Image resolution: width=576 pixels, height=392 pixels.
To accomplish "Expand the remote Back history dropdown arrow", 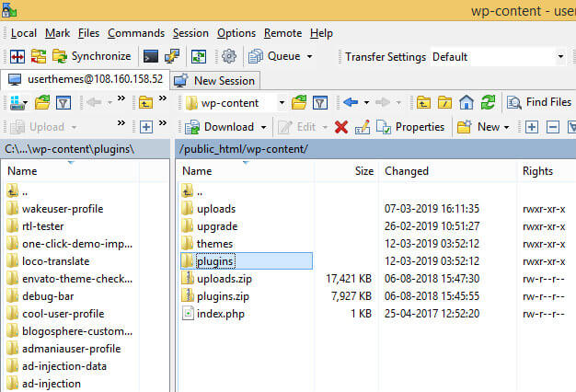I will tap(366, 102).
